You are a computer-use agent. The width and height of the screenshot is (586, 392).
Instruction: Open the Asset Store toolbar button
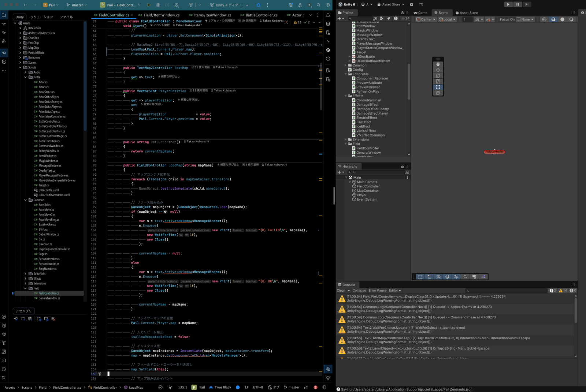coord(391,4)
